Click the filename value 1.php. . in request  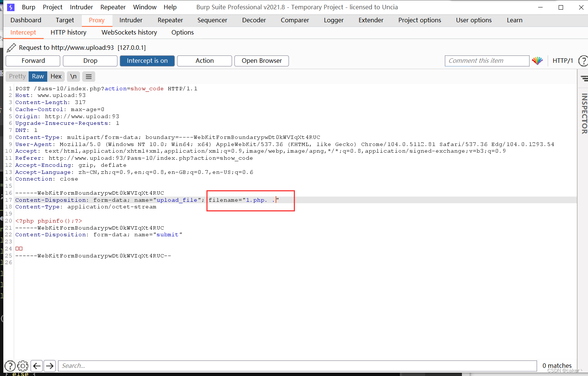[260, 200]
